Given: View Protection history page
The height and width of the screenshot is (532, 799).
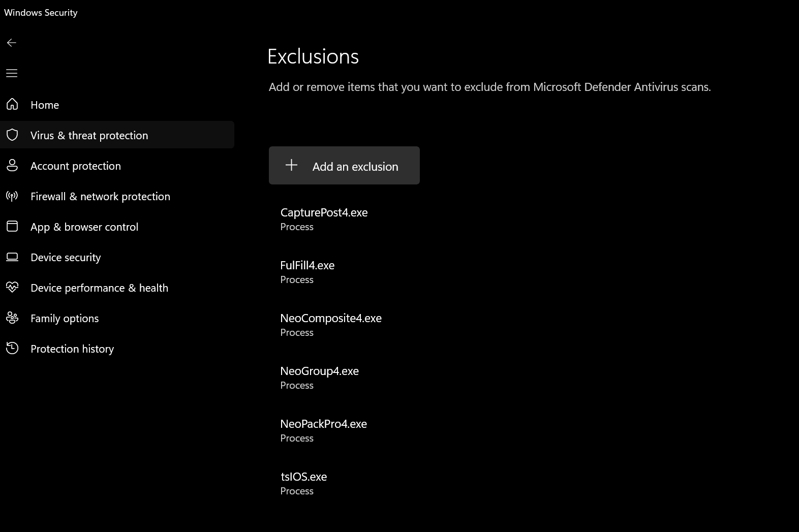Looking at the screenshot, I should coord(117,349).
